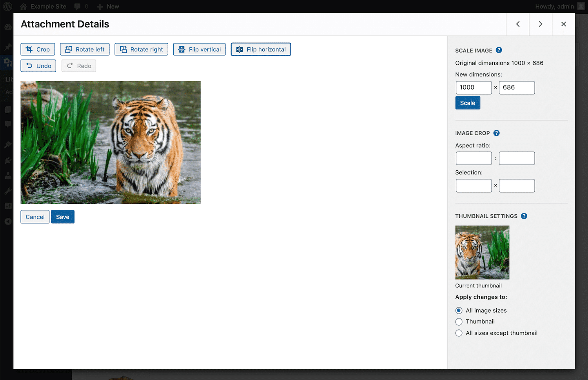Viewport: 588px width, 380px height.
Task: Open the Scale Image help tooltip
Action: pos(499,50)
